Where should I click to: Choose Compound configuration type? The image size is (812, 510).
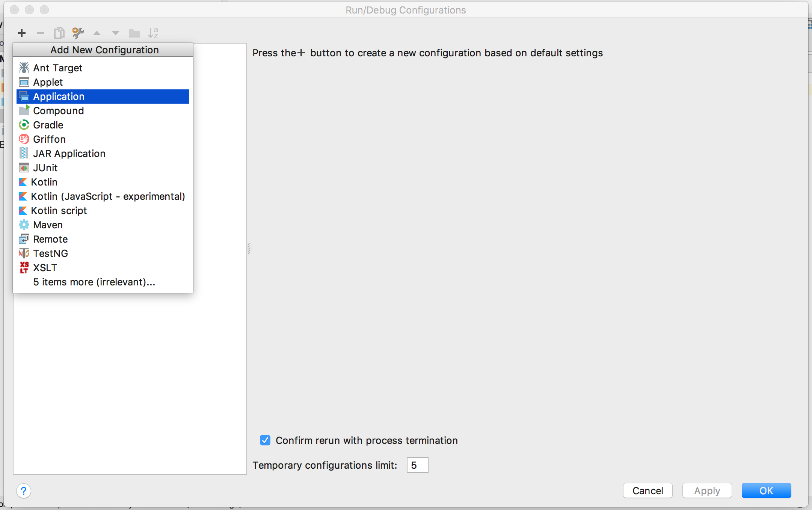[103, 111]
